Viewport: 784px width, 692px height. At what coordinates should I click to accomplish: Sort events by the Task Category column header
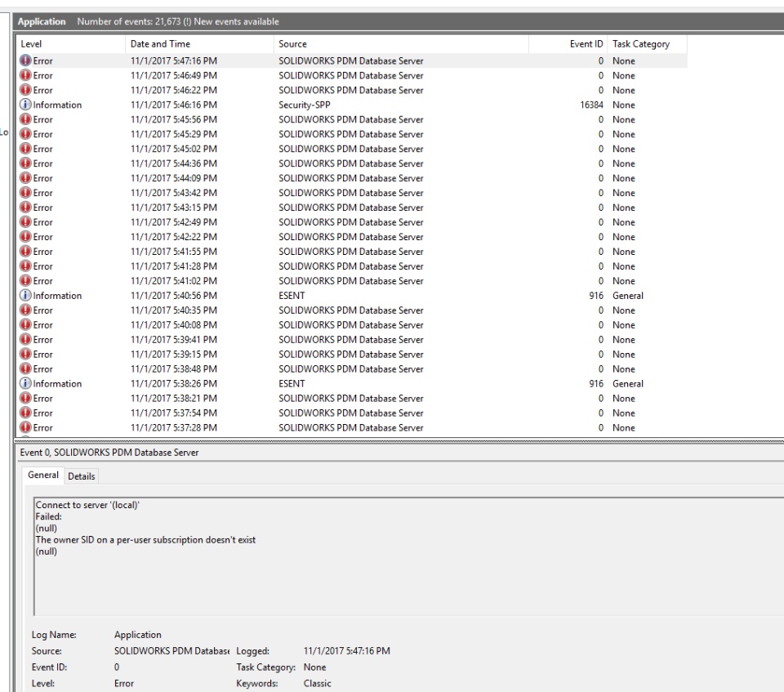pos(647,44)
